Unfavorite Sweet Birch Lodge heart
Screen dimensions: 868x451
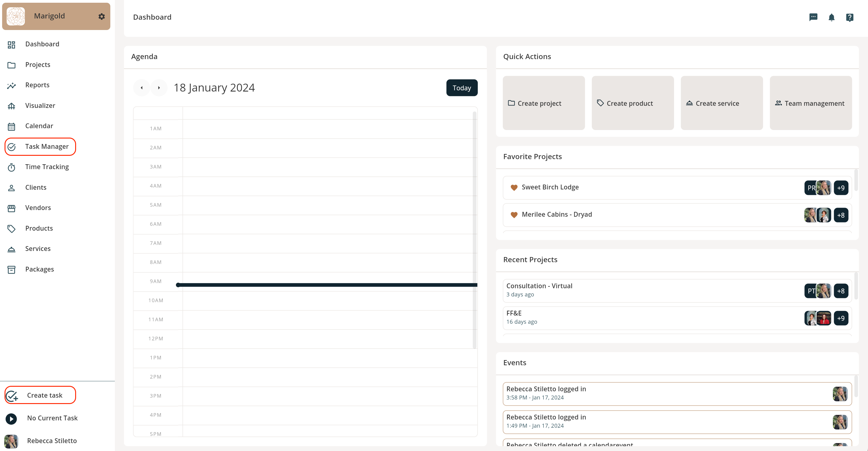(514, 187)
